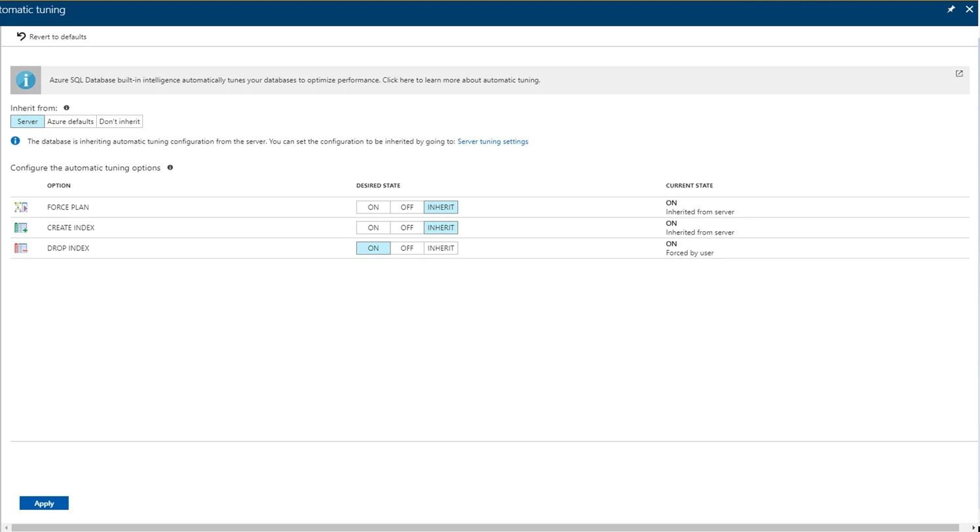This screenshot has width=980, height=532.
Task: Click info icon beside Configure automatic tuning options
Action: click(x=170, y=168)
